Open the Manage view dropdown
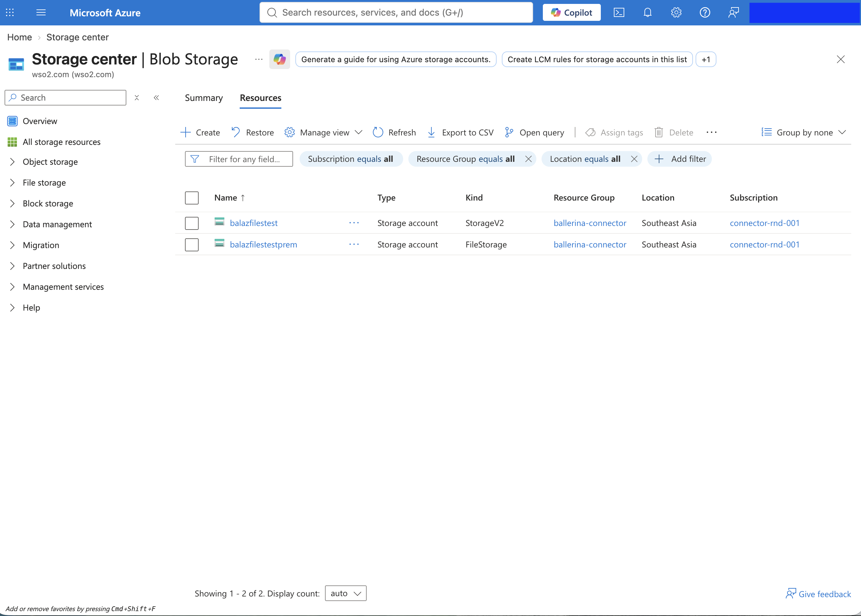 (324, 133)
